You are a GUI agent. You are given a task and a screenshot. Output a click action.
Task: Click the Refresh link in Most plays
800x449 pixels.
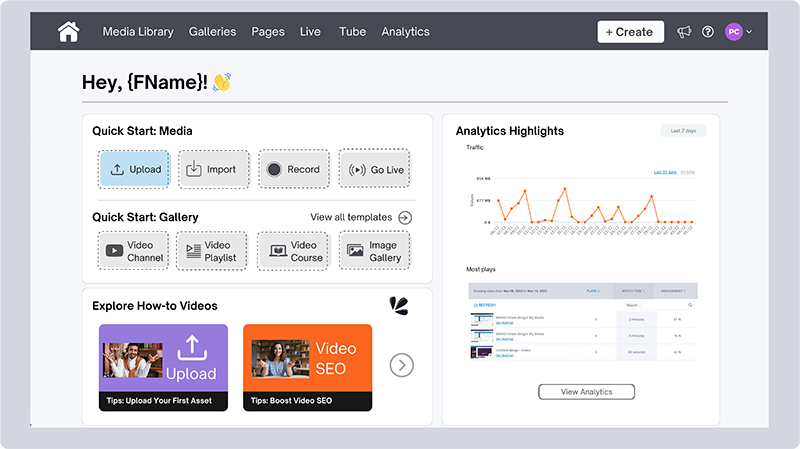tap(485, 305)
